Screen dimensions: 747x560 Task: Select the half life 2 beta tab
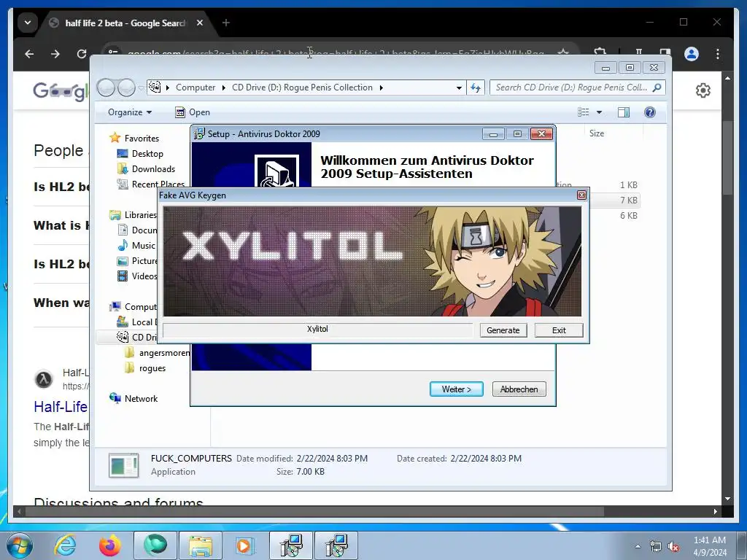(125, 23)
